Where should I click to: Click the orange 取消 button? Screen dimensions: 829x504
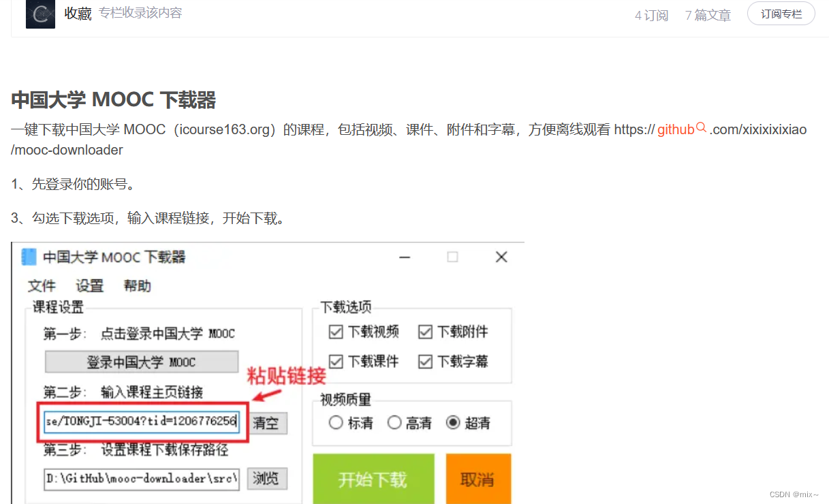pos(478,479)
